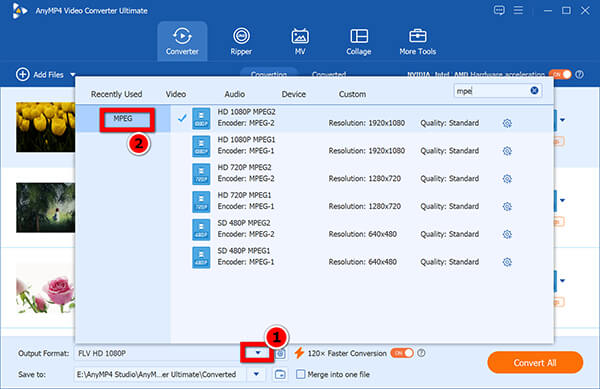
Task: Toggle hardware acceleration switch
Action: pos(560,74)
